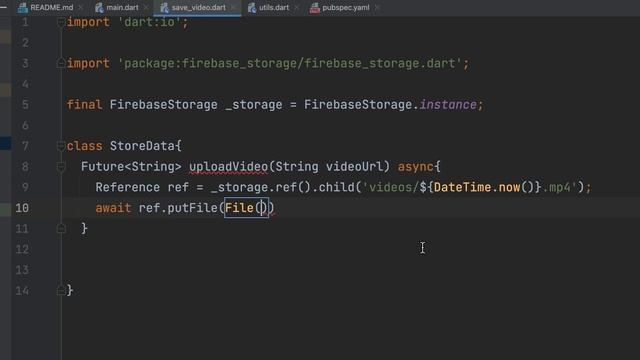Toggle the fold marker at line 3
640x360 pixels.
pyautogui.click(x=61, y=63)
